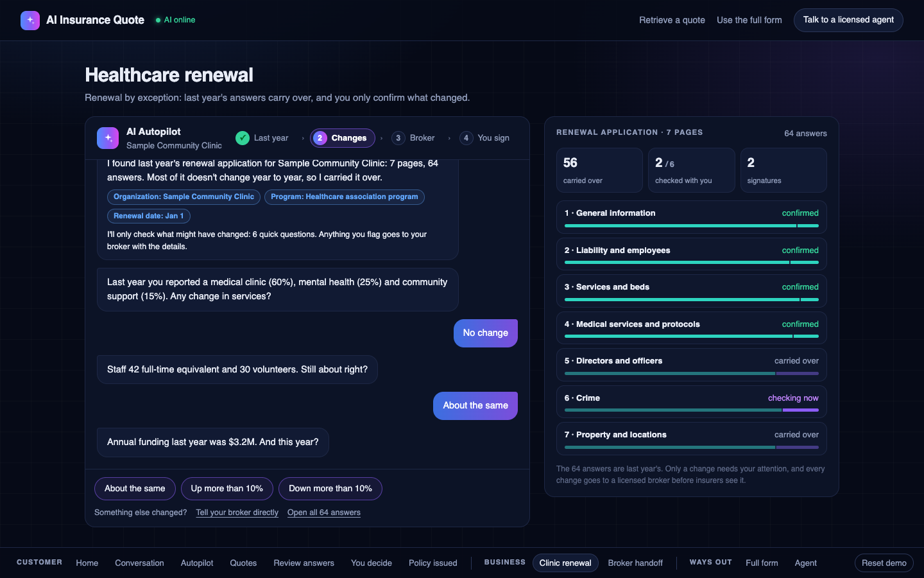The image size is (924, 578).
Task: Open Broker handoff in the bottom nav
Action: (635, 563)
